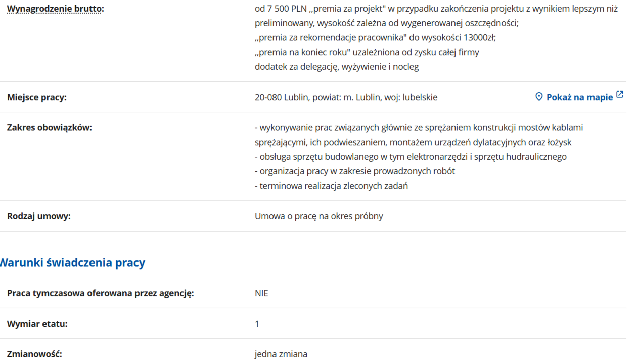Click the dodatek za delegację line
The width and height of the screenshot is (637, 364).
[337, 66]
